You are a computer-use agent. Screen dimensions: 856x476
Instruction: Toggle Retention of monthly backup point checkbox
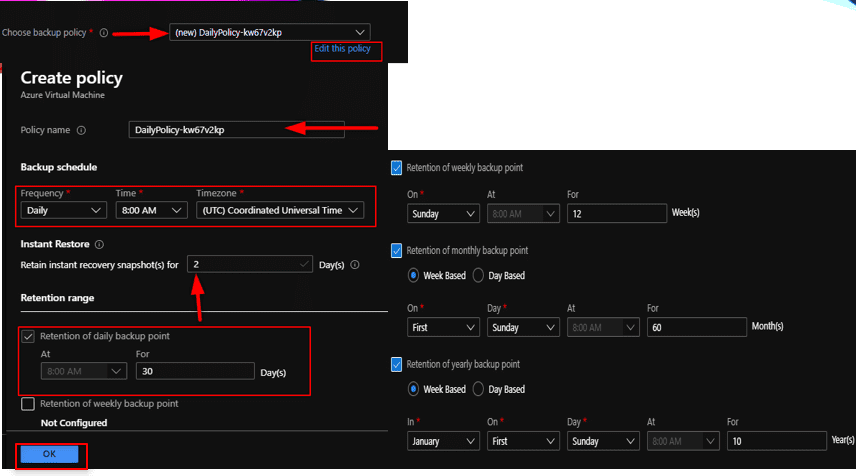tap(398, 250)
